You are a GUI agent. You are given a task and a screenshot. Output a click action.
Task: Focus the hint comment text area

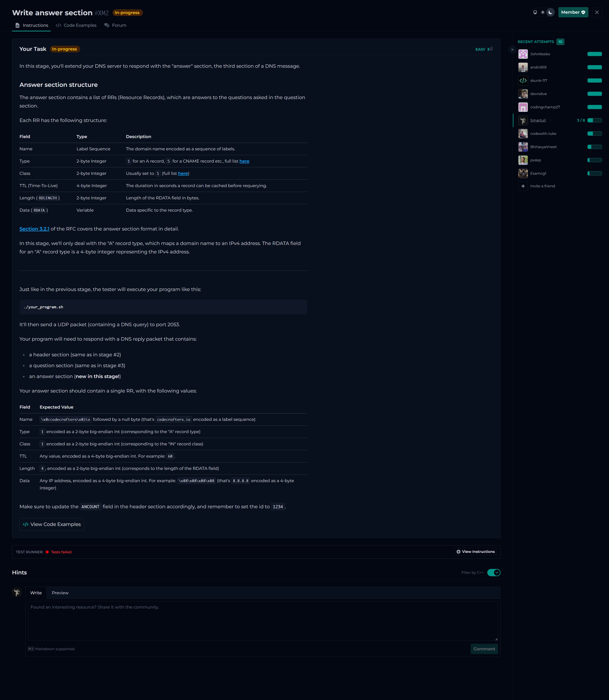[x=262, y=621]
